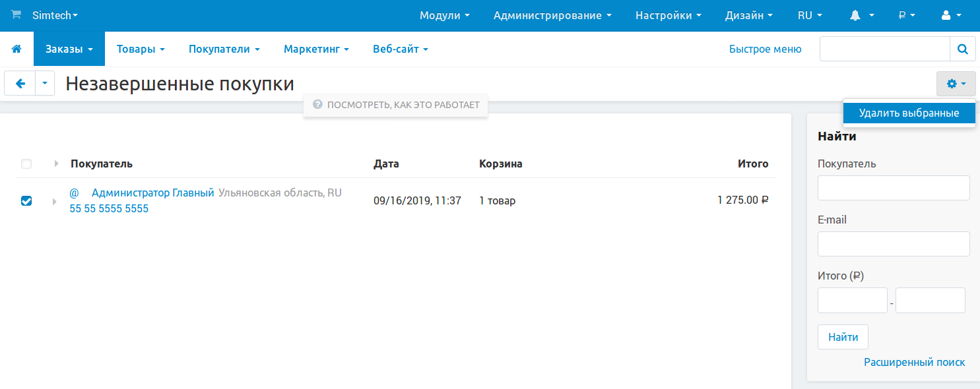Open the gear actions menu
Viewport: 980px width, 389px height.
(x=956, y=84)
